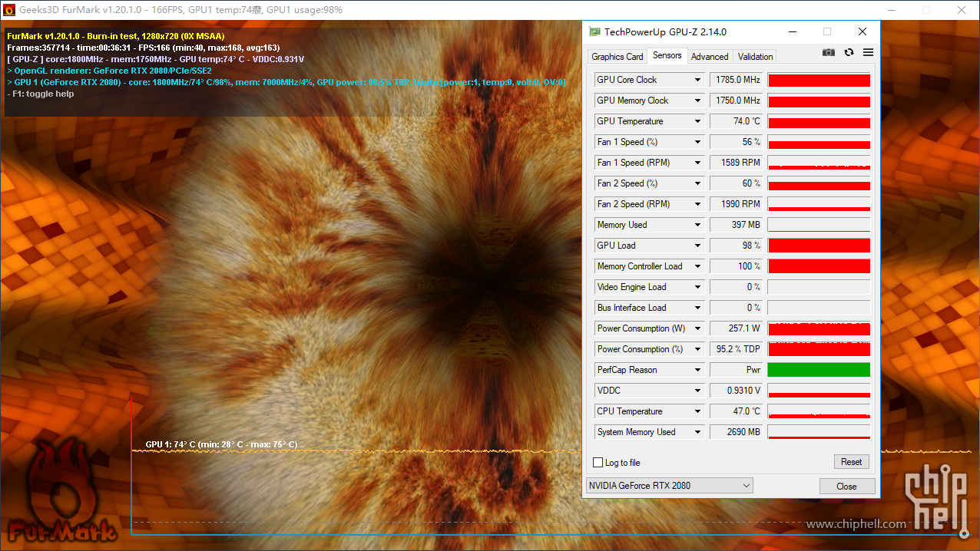Click the Reset button
The image size is (980, 551).
851,462
